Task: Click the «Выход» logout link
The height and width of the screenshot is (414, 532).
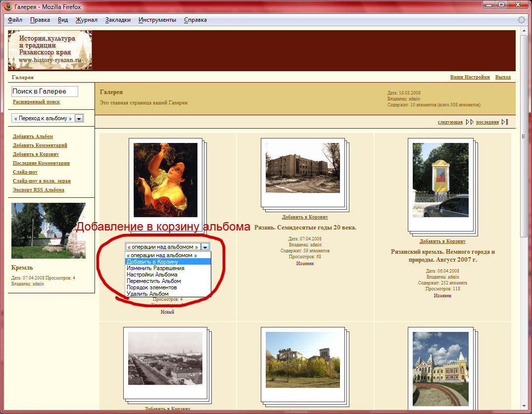Action: (503, 77)
